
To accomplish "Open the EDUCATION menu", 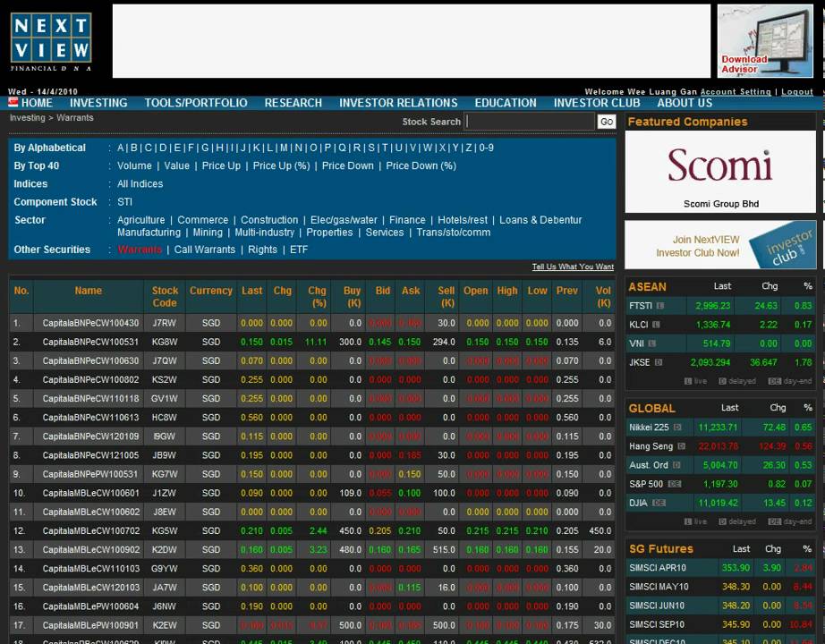I will click(506, 103).
